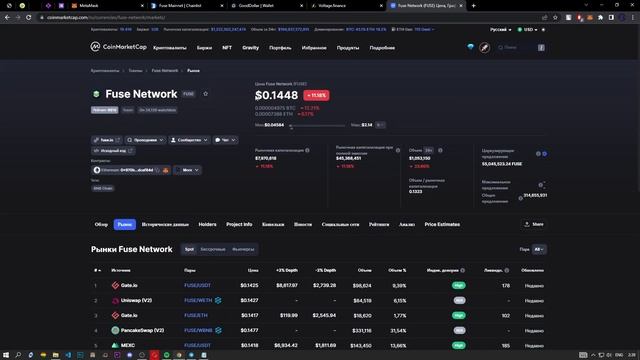
Task: Copy Ethereum contract address icon
Action: click(158, 170)
